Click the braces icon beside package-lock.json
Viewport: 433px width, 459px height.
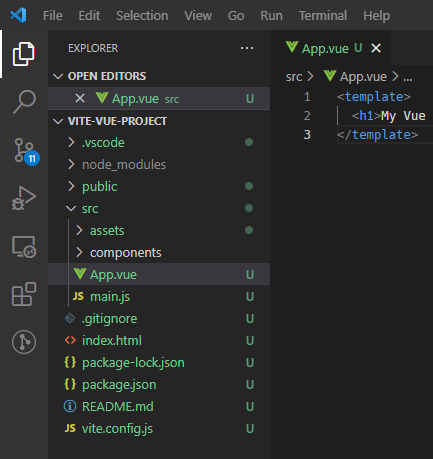pyautogui.click(x=70, y=362)
